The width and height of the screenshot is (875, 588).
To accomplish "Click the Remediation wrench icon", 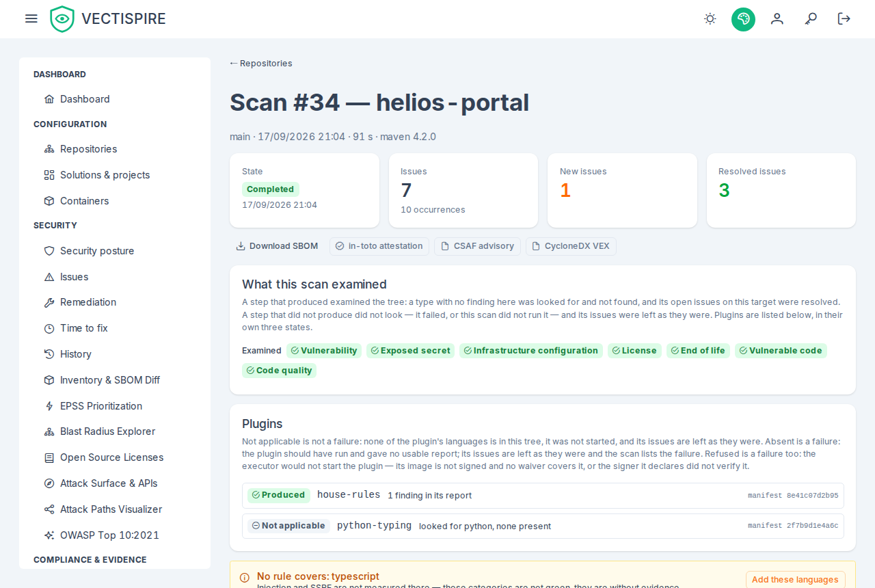I will tap(49, 302).
